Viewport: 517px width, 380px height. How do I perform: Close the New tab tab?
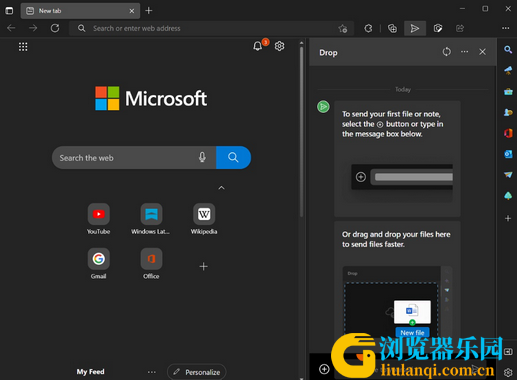point(132,11)
